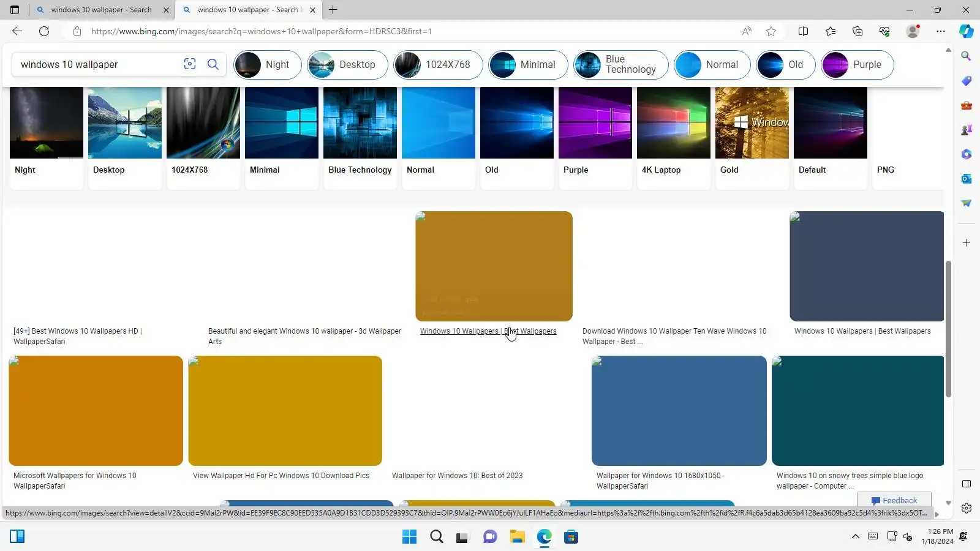This screenshot has width=980, height=551.
Task: Turn on Read aloud in address bar
Action: tap(747, 31)
